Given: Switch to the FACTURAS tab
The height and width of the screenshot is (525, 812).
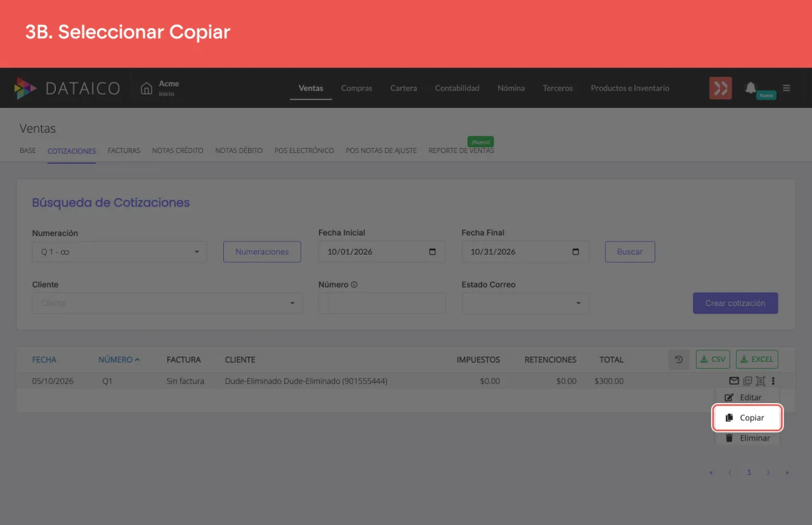Looking at the screenshot, I should (124, 150).
